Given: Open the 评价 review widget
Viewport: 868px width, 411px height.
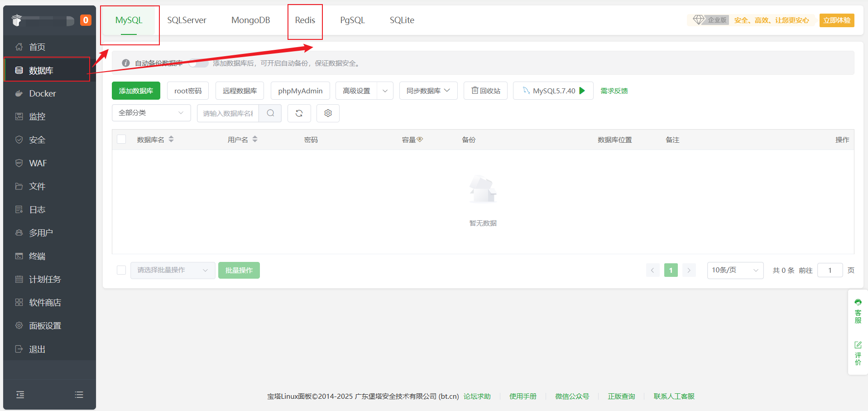Looking at the screenshot, I should click(858, 353).
